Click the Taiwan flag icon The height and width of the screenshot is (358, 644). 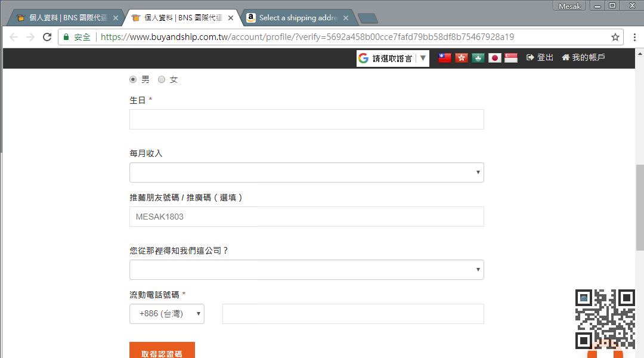pos(445,58)
